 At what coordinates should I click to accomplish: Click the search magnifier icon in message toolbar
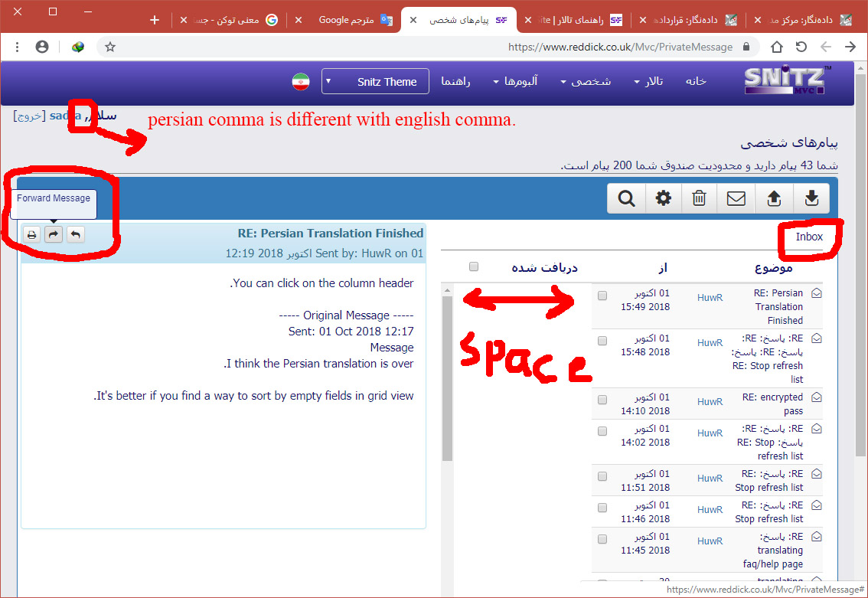point(626,199)
